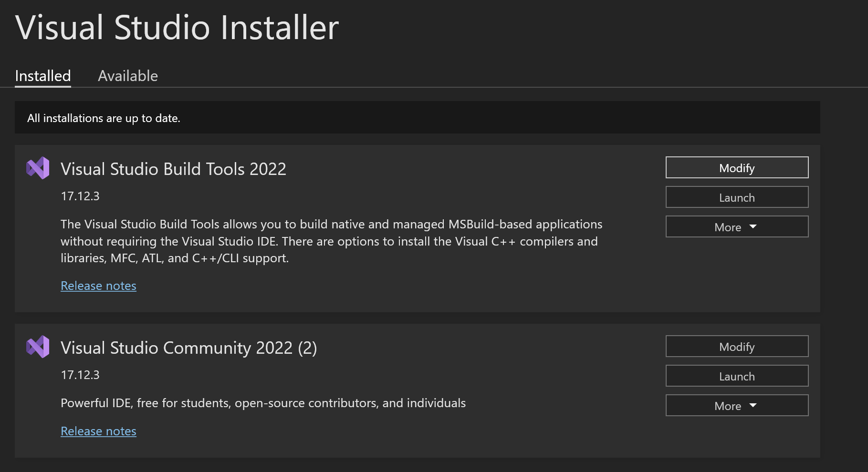Image resolution: width=868 pixels, height=472 pixels.
Task: Launch Visual Studio Community 2022
Action: coord(737,376)
